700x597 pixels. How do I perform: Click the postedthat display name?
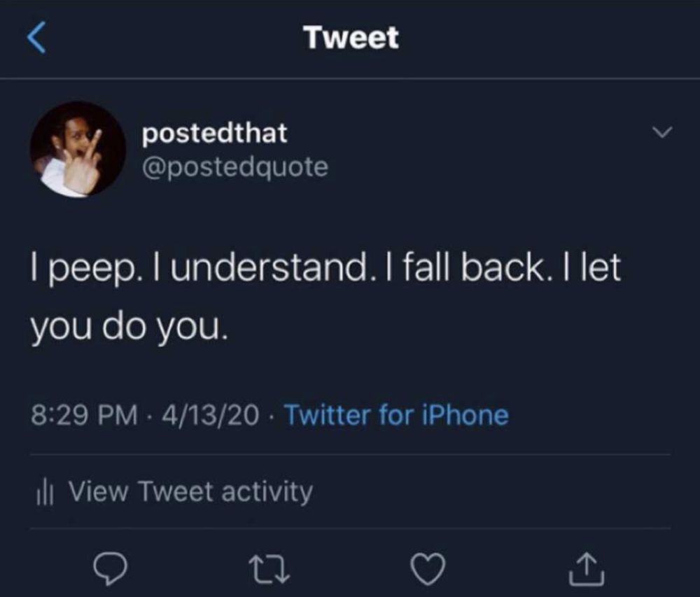[215, 133]
